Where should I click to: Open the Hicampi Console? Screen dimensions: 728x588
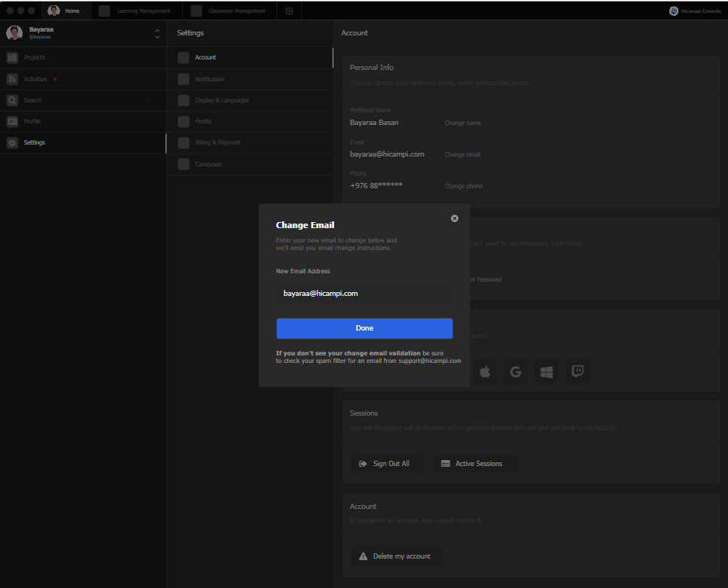(693, 11)
